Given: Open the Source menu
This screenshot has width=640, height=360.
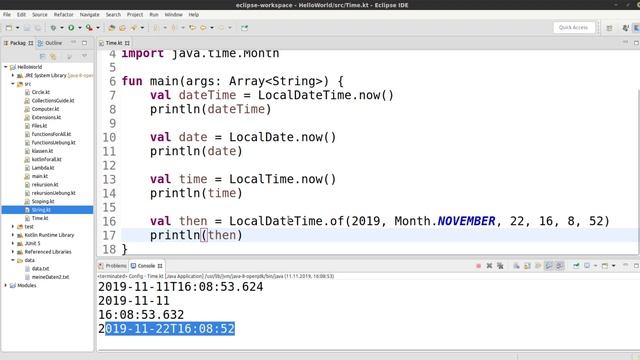Looking at the screenshot, I should (40, 14).
